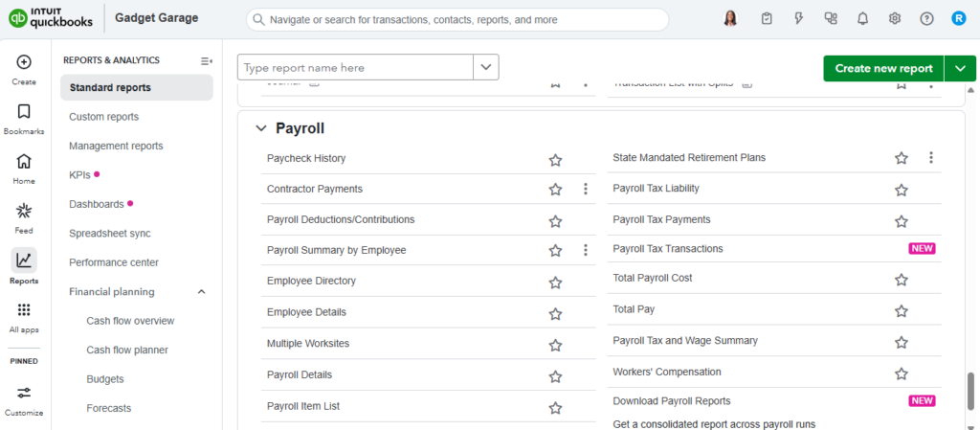
Task: Click the Create plus icon in sidebar
Action: pyautogui.click(x=24, y=62)
